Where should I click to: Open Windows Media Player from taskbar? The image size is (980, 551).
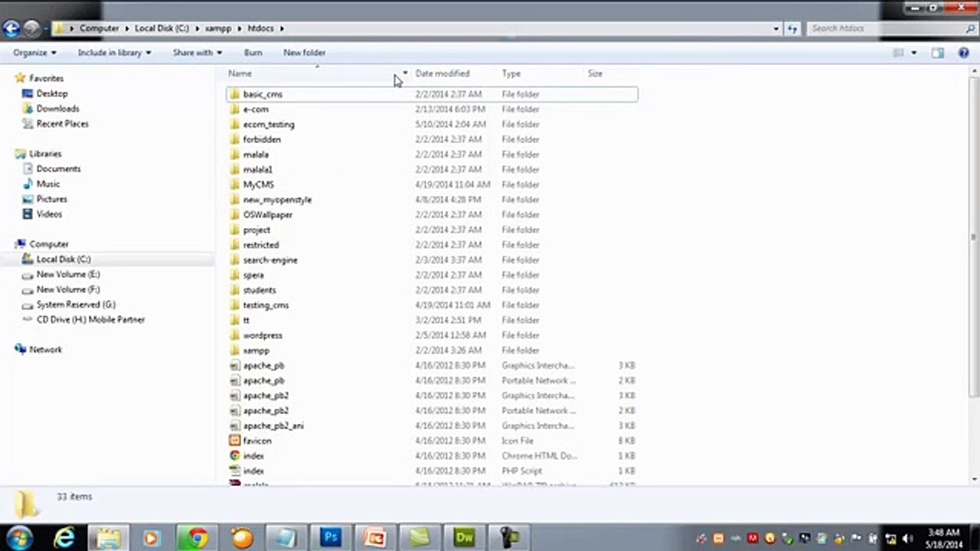(151, 537)
